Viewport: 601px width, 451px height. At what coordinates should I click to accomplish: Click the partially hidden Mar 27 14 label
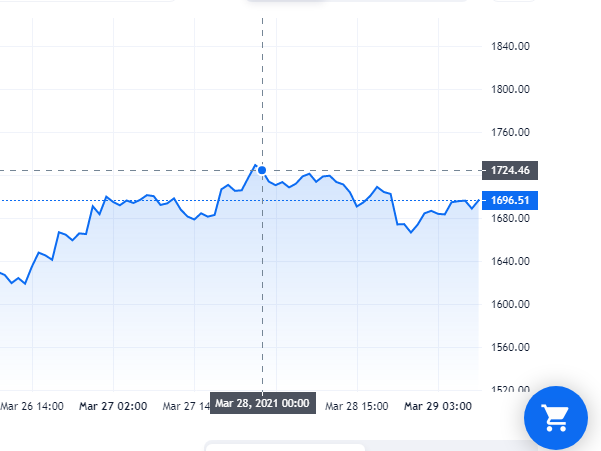(186, 407)
